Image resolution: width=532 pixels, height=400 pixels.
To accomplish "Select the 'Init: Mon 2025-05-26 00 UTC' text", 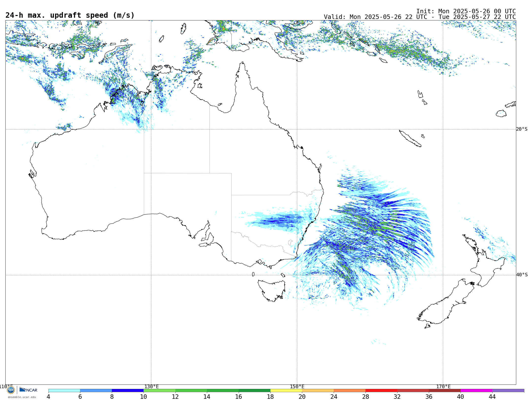I will pyautogui.click(x=466, y=11).
